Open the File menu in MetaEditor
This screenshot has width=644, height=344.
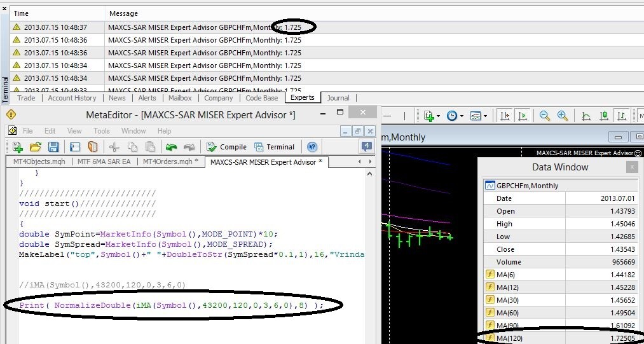point(27,131)
